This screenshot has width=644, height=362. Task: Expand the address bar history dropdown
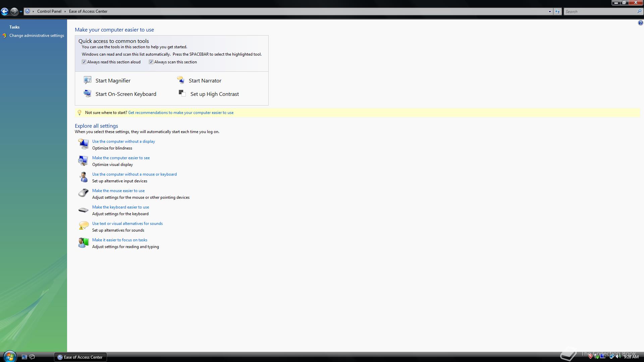click(x=550, y=11)
